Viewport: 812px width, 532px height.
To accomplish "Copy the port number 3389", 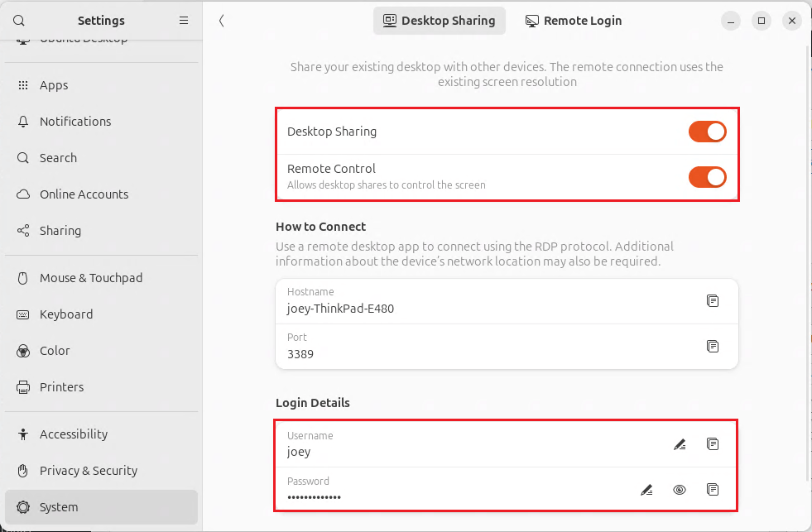I will [713, 346].
